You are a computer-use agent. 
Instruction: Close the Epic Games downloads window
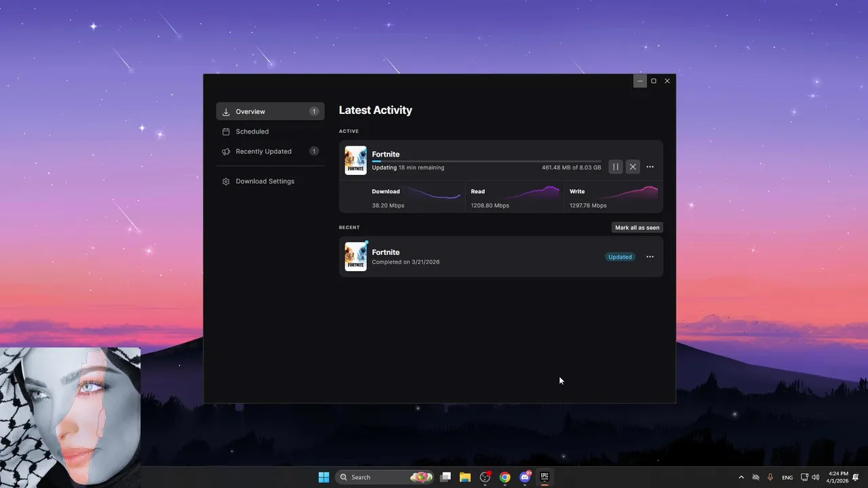[667, 81]
